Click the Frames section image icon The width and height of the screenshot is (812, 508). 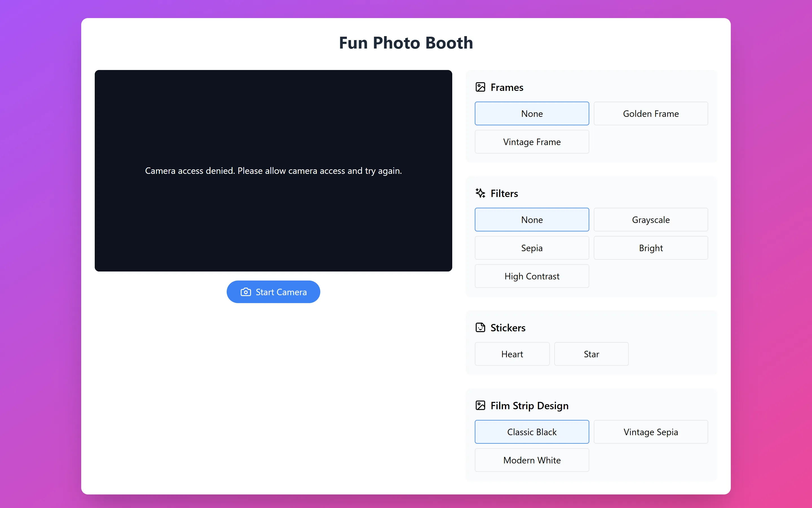[480, 87]
